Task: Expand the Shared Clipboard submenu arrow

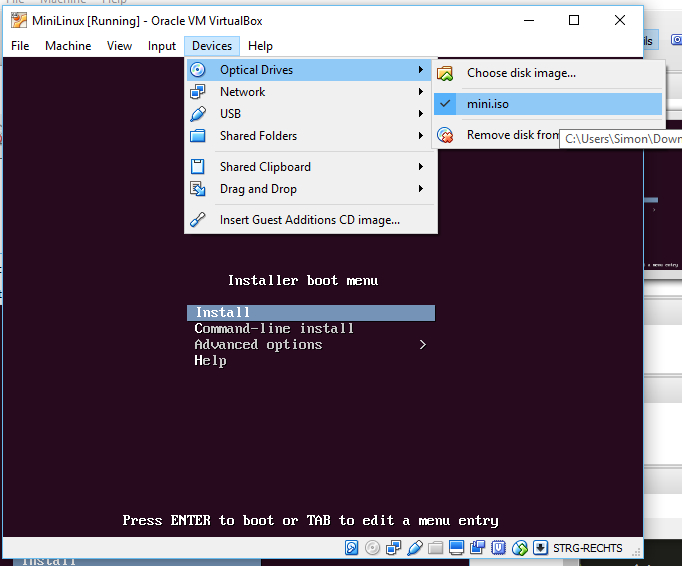Action: point(421,167)
